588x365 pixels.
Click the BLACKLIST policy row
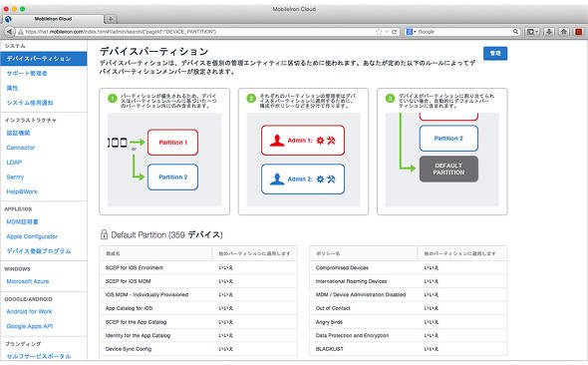coord(409,349)
